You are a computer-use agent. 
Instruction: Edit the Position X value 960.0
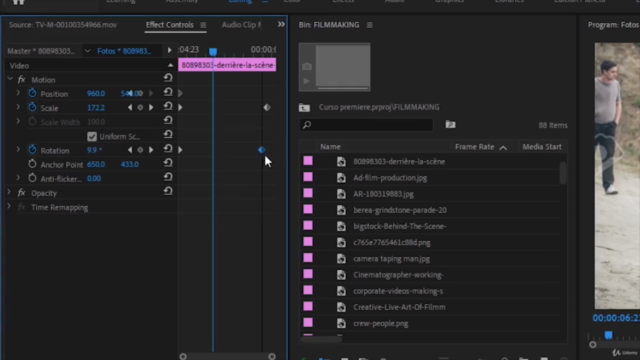click(96, 93)
